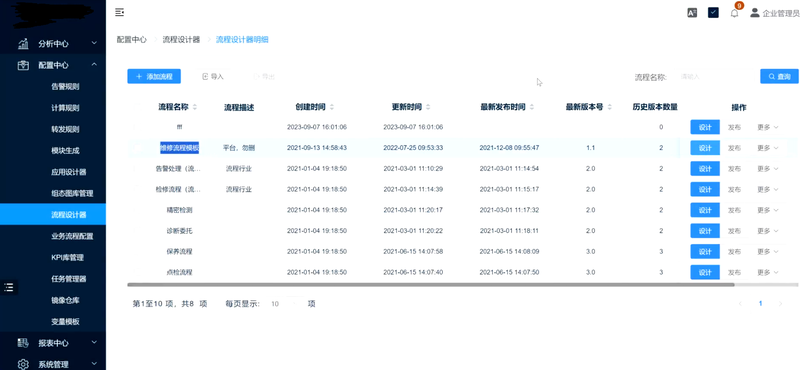The image size is (800, 370).
Task: Click the 2021-12-08 09:55:47 publish time cell
Action: pos(509,148)
